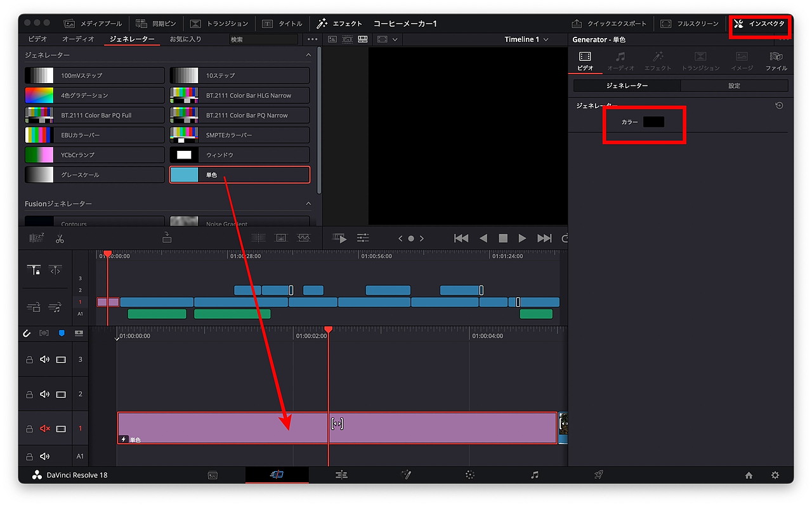Open the お気に入り tab
This screenshot has height=506, width=812.
click(185, 39)
